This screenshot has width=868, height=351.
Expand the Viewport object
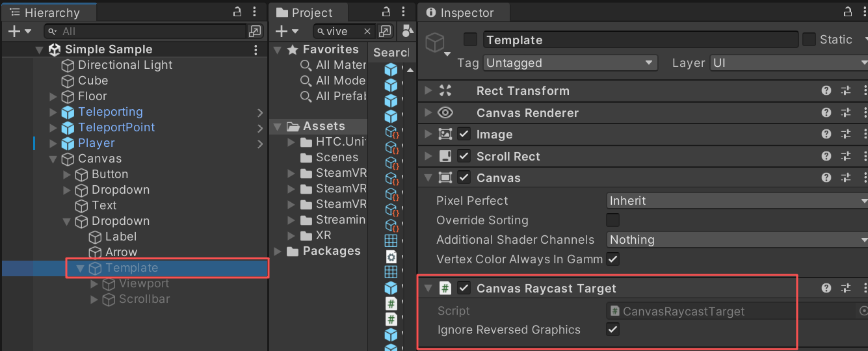click(94, 283)
